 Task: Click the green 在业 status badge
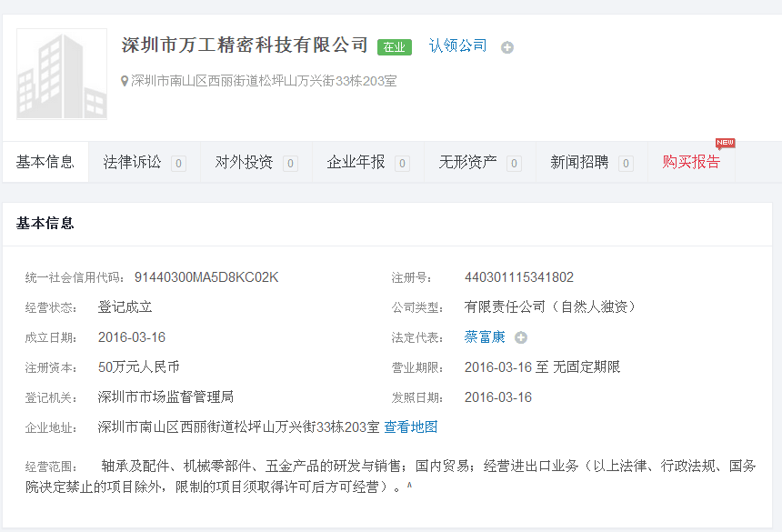click(395, 47)
